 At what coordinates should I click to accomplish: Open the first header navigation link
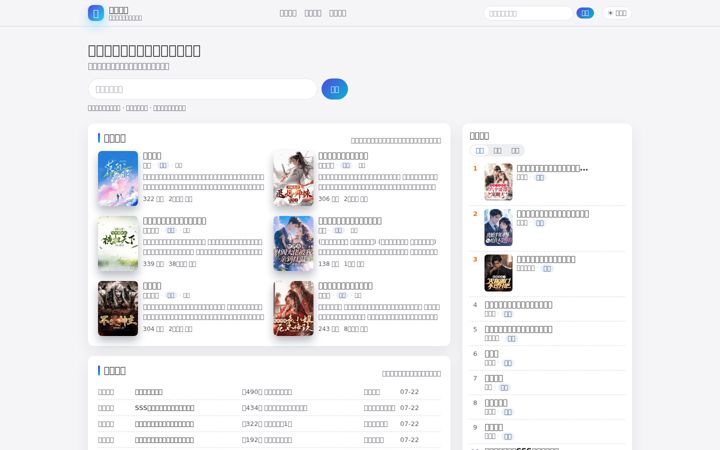[288, 13]
